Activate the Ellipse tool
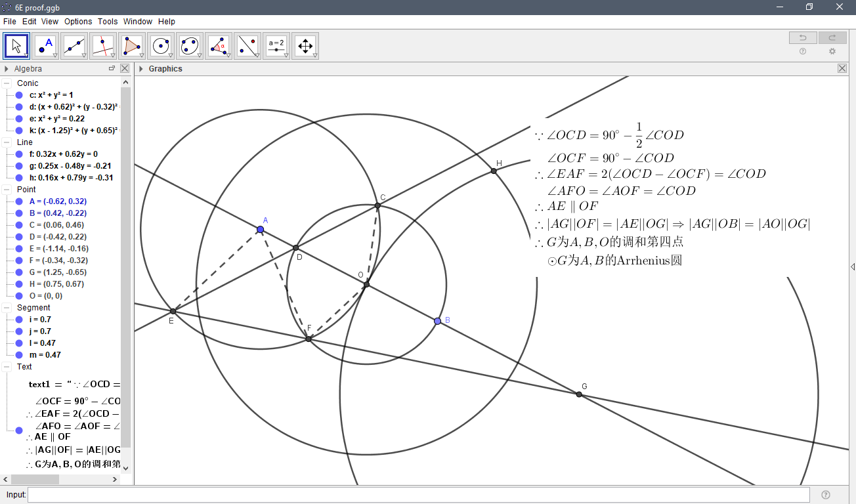The height and width of the screenshot is (504, 856). coord(189,46)
